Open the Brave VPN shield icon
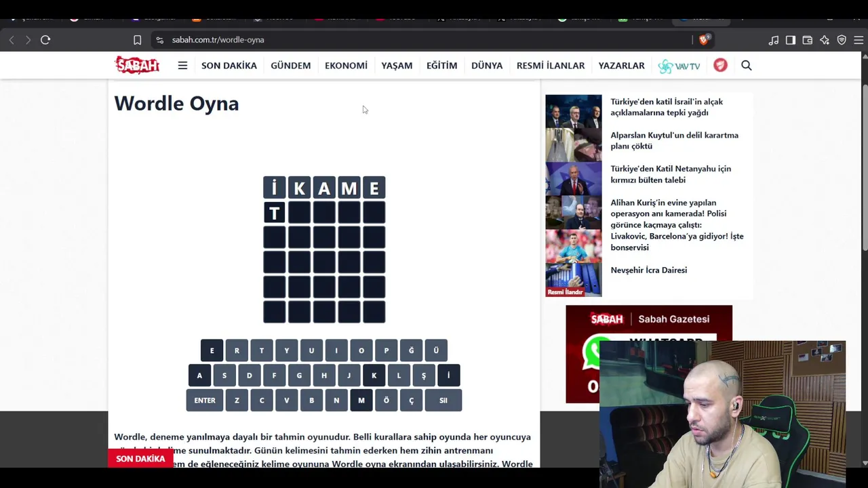 coord(842,40)
